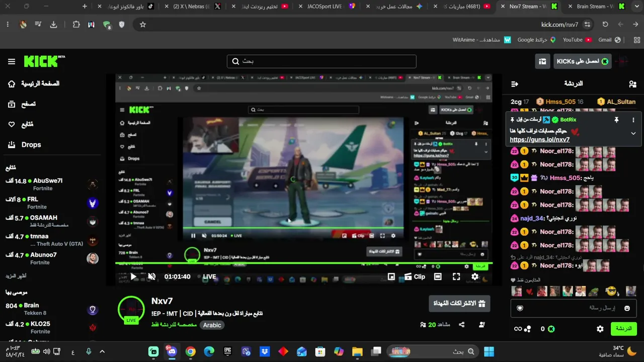
Task: Share the Nxv7 stream
Action: click(x=461, y=325)
